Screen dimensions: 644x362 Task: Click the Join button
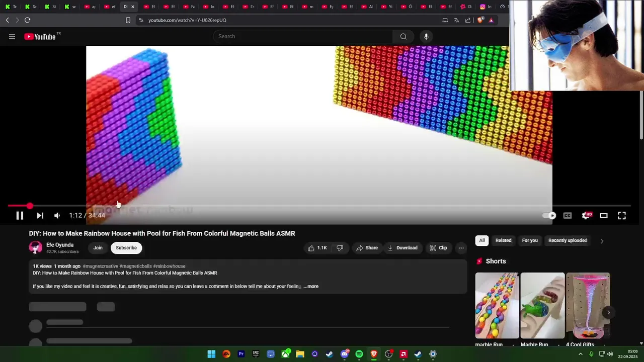click(98, 248)
